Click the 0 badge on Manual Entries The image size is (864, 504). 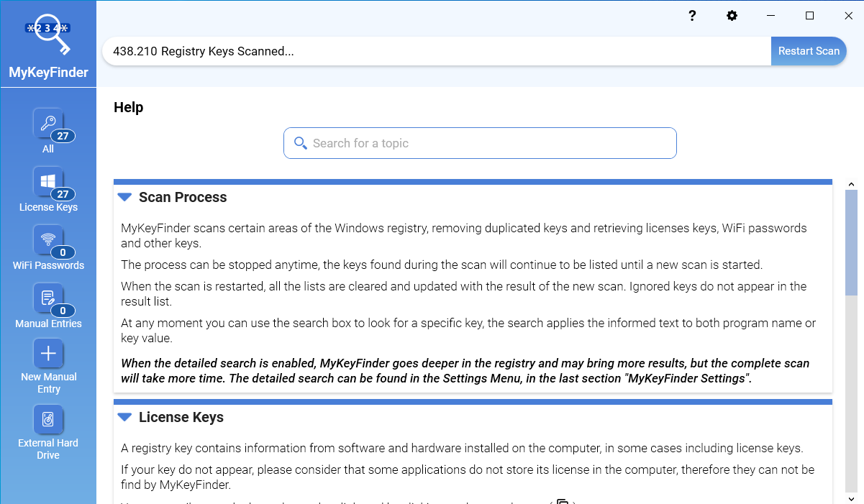(x=63, y=311)
